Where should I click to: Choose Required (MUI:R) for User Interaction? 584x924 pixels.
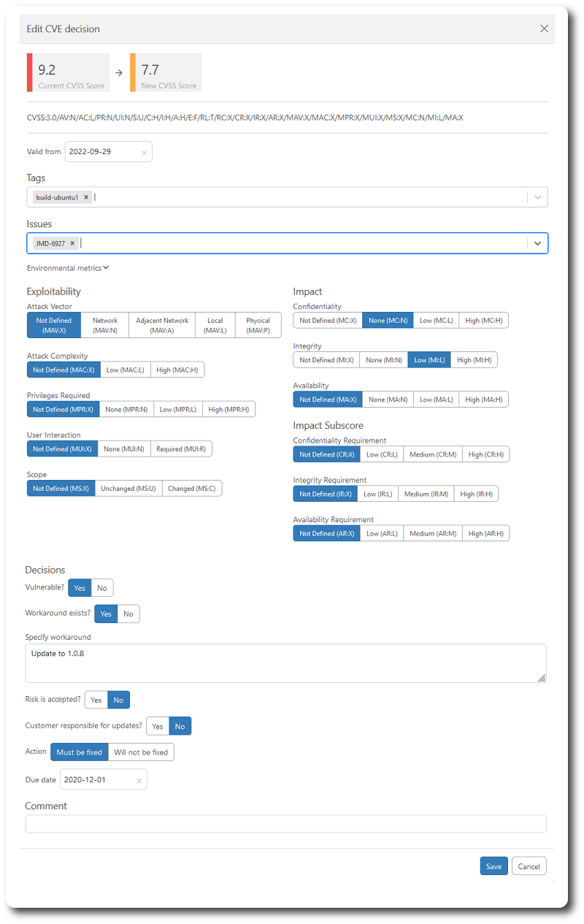tap(181, 449)
